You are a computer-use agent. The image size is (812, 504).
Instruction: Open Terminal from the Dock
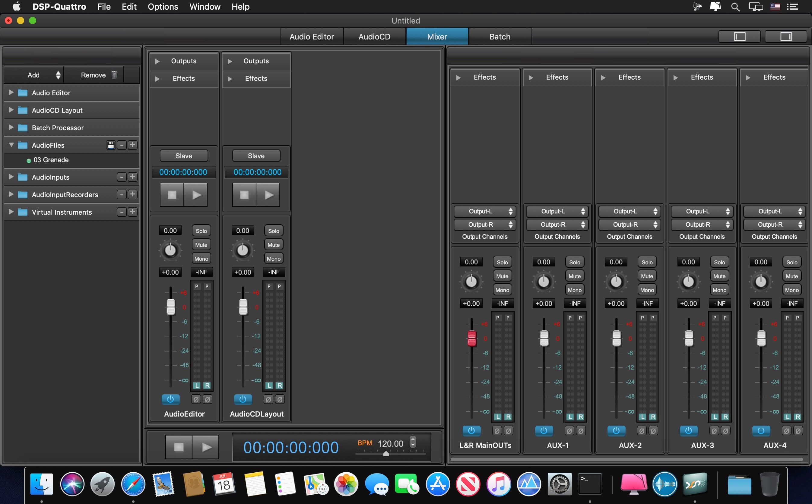point(590,484)
